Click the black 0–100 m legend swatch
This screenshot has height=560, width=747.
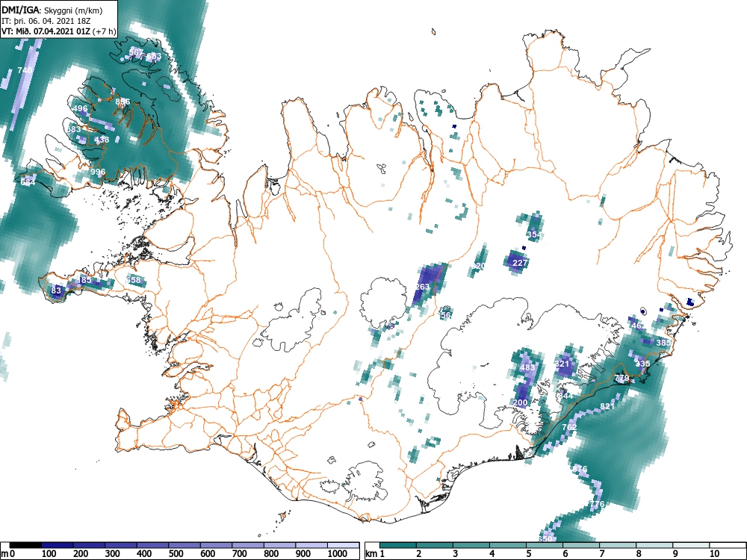(25, 545)
